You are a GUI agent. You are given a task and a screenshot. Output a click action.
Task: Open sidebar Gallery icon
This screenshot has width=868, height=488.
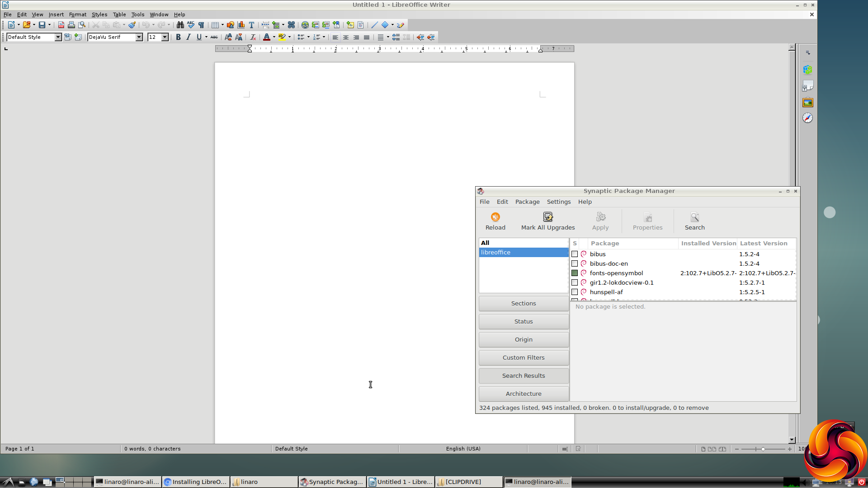pyautogui.click(x=807, y=103)
